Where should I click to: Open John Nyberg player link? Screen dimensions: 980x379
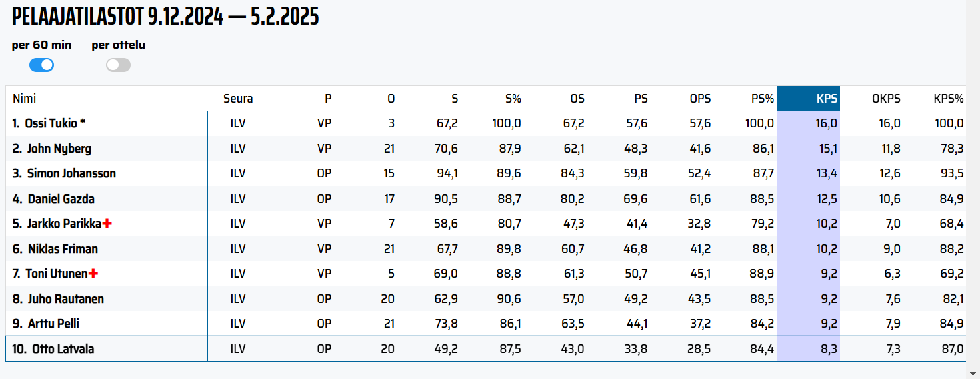click(x=59, y=149)
